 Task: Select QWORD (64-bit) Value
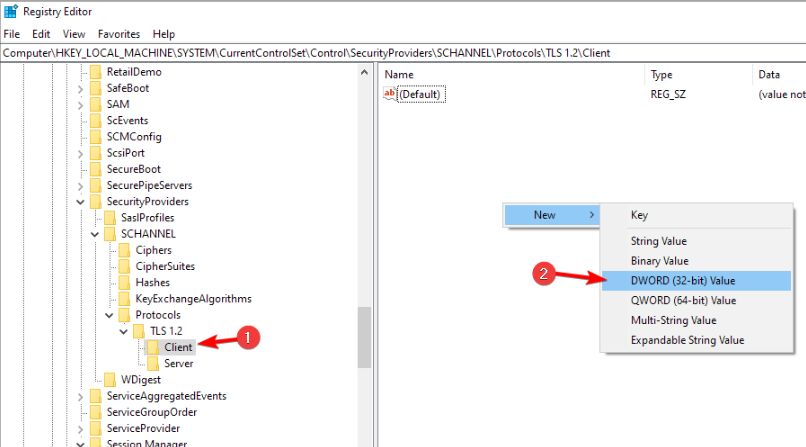[697, 301]
